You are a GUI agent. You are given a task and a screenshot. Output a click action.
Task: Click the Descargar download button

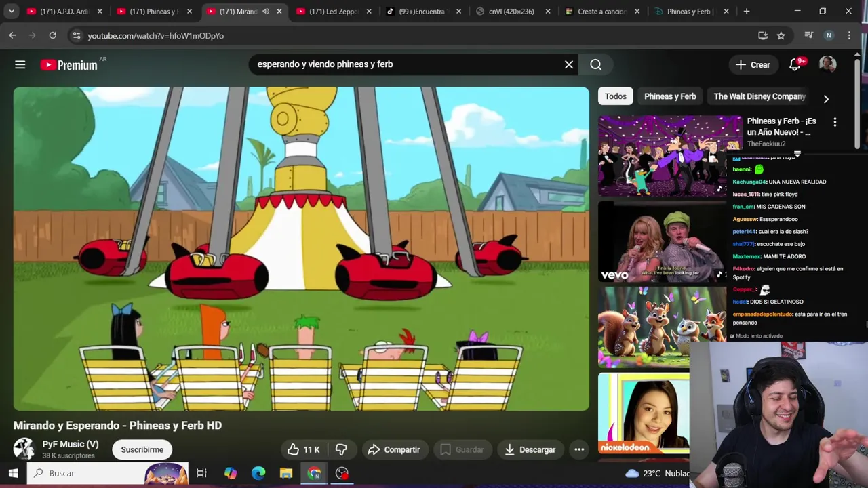(530, 449)
